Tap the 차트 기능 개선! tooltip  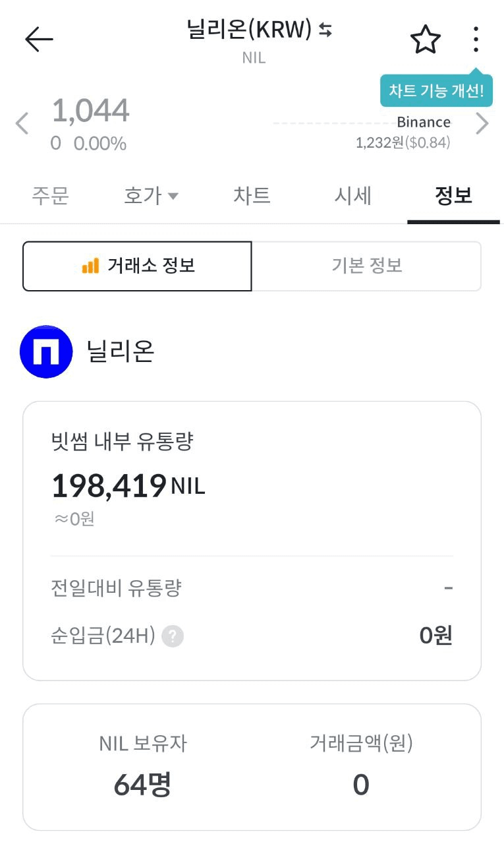click(x=436, y=91)
